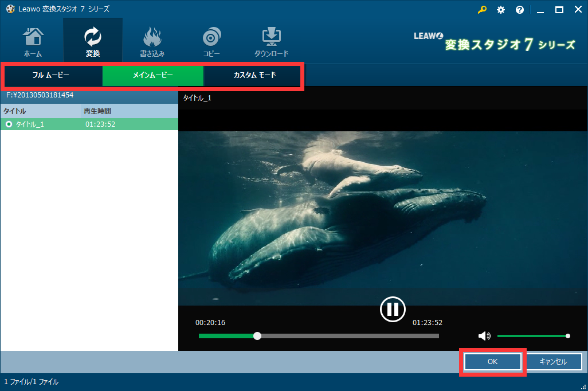Click the 再生時間 column header
The height and width of the screenshot is (391, 588).
(97, 111)
